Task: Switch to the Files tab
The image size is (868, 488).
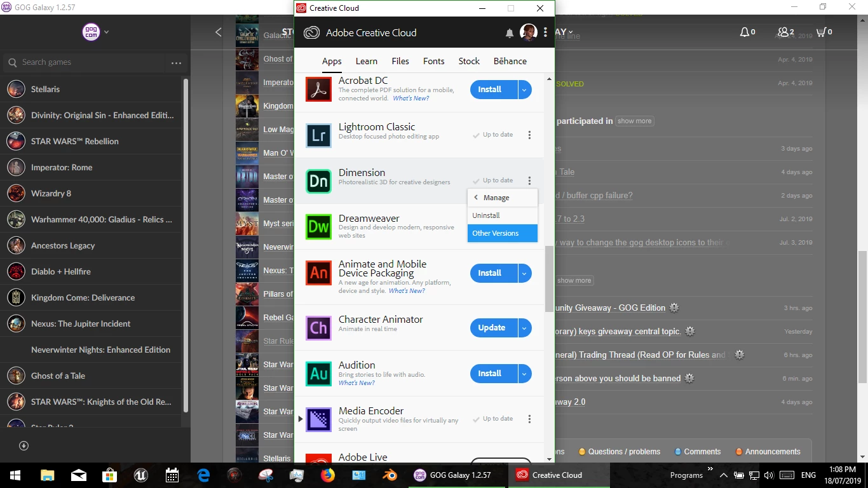Action: (x=400, y=61)
